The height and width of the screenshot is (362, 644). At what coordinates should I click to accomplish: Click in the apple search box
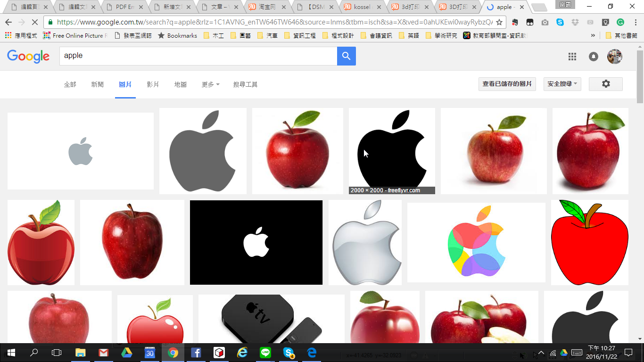(198, 56)
